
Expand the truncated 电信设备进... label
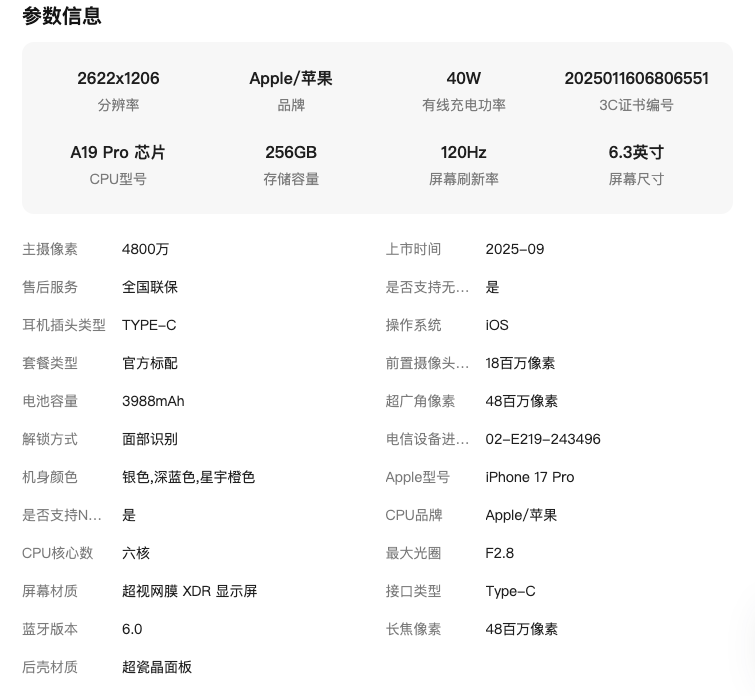click(x=427, y=439)
